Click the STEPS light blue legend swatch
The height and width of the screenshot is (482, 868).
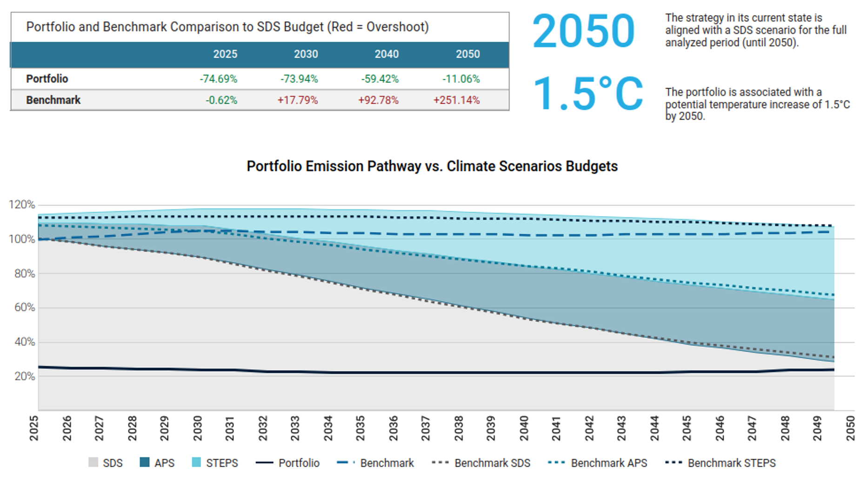coord(196,462)
